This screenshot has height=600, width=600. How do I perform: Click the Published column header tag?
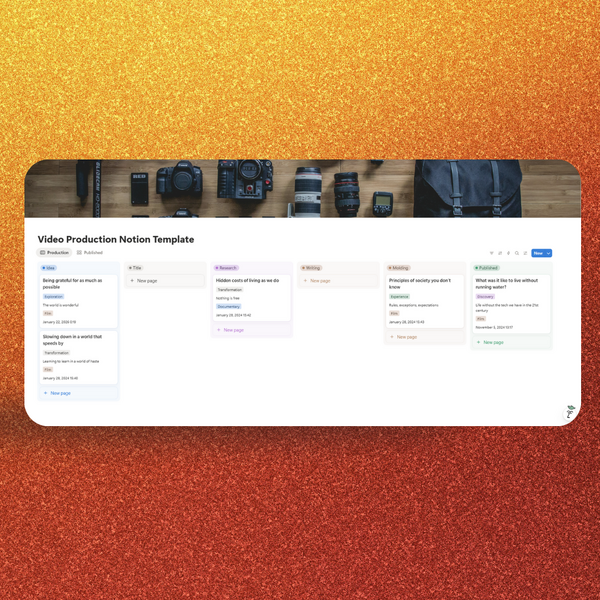(x=486, y=268)
